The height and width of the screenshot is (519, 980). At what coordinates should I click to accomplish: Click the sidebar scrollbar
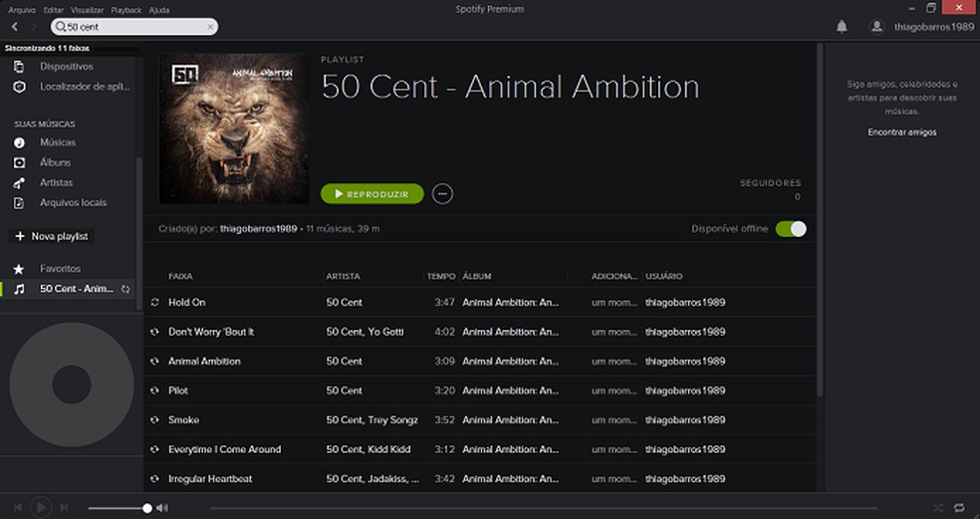tap(138, 233)
